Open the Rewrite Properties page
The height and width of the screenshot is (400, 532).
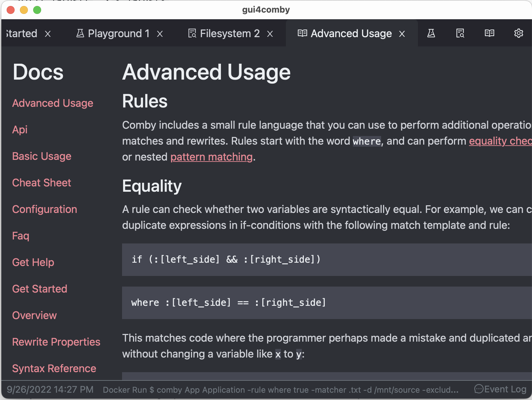[x=56, y=342]
